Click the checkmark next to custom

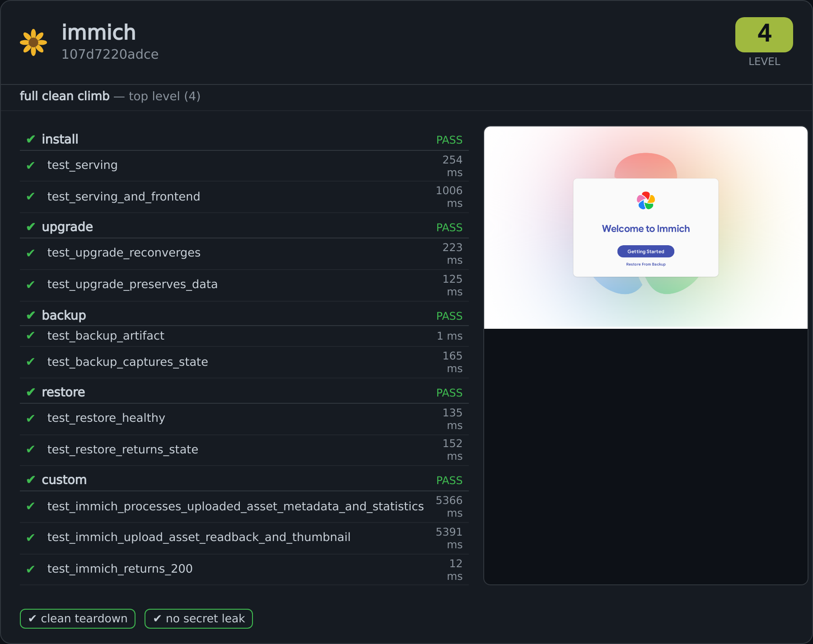pyautogui.click(x=31, y=480)
